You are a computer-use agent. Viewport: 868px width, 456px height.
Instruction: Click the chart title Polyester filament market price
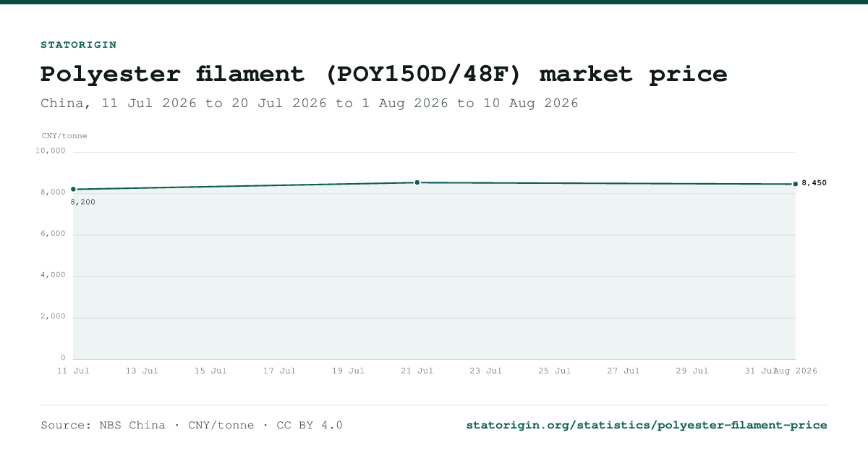(384, 74)
